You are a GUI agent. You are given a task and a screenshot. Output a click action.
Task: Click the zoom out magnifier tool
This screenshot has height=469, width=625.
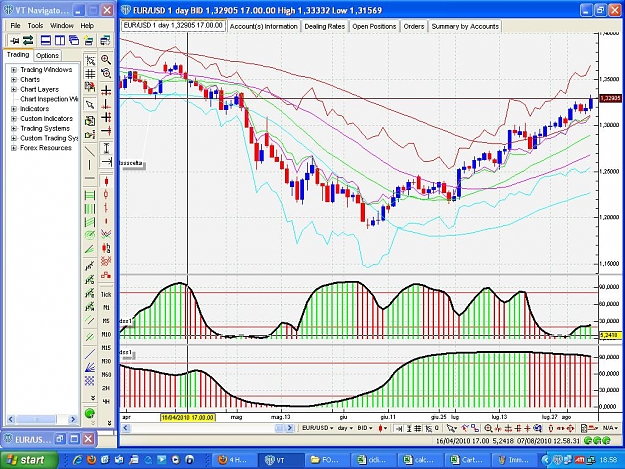point(106,73)
